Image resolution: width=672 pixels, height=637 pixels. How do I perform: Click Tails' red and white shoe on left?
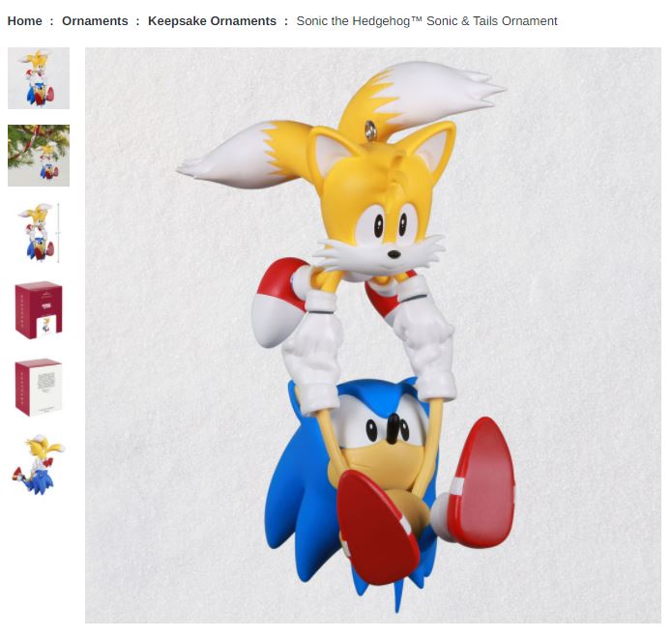(279, 302)
